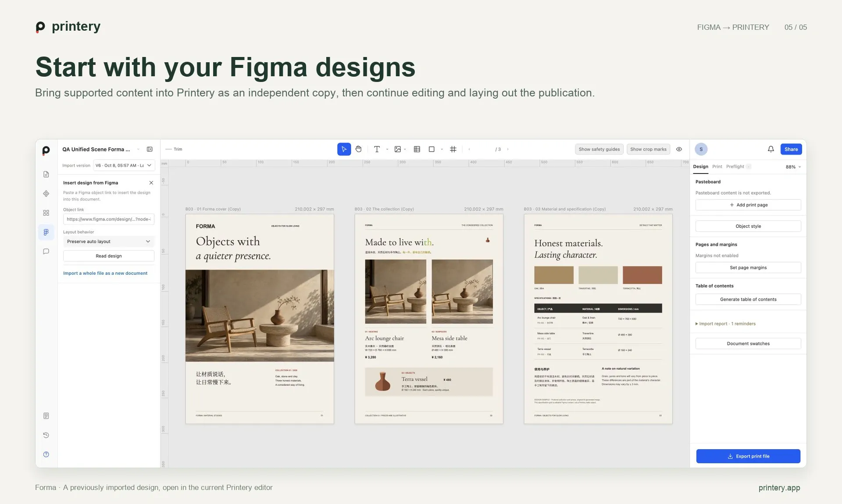This screenshot has height=504, width=842.
Task: Open the pages icon in left sidebar
Action: point(46,174)
